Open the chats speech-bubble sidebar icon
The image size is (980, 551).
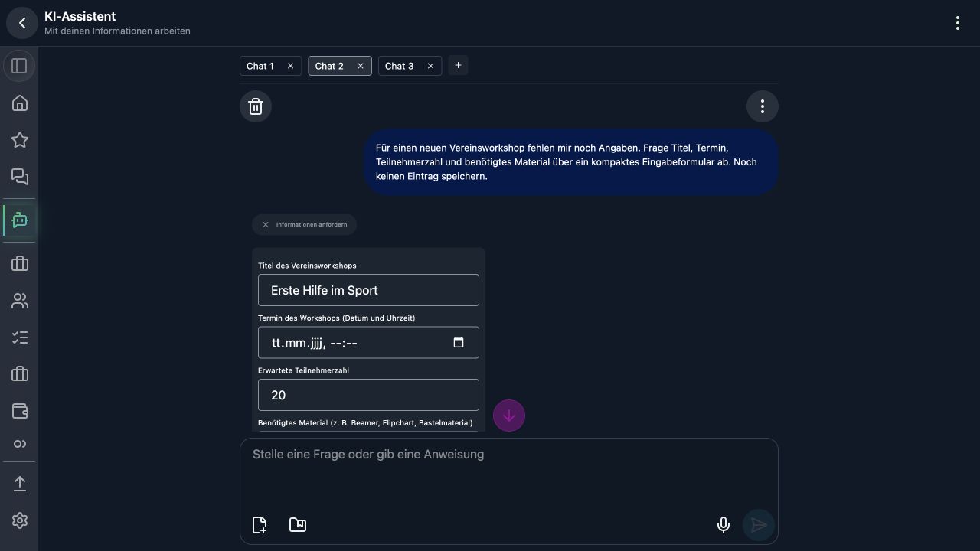[x=20, y=177]
